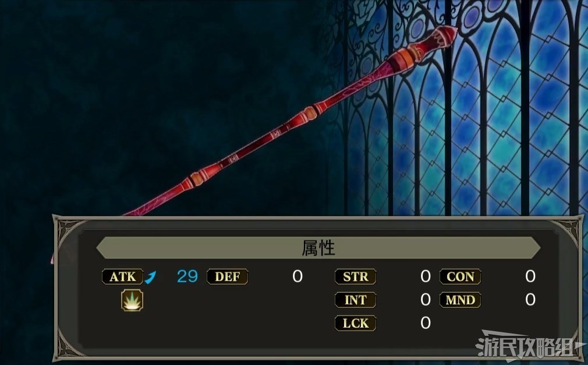Image resolution: width=588 pixels, height=365 pixels.
Task: Click the CON value 0
Action: [530, 277]
